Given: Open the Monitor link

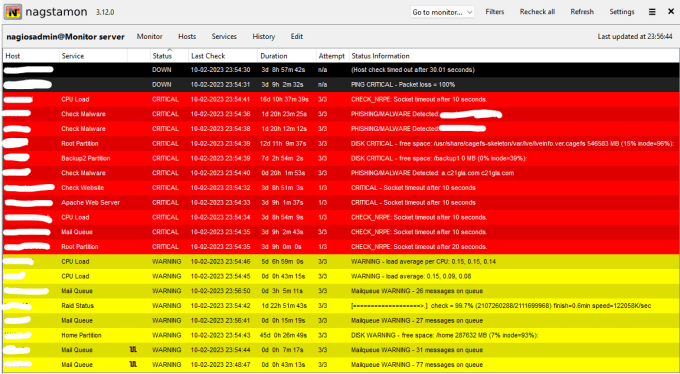Looking at the screenshot, I should point(150,36).
